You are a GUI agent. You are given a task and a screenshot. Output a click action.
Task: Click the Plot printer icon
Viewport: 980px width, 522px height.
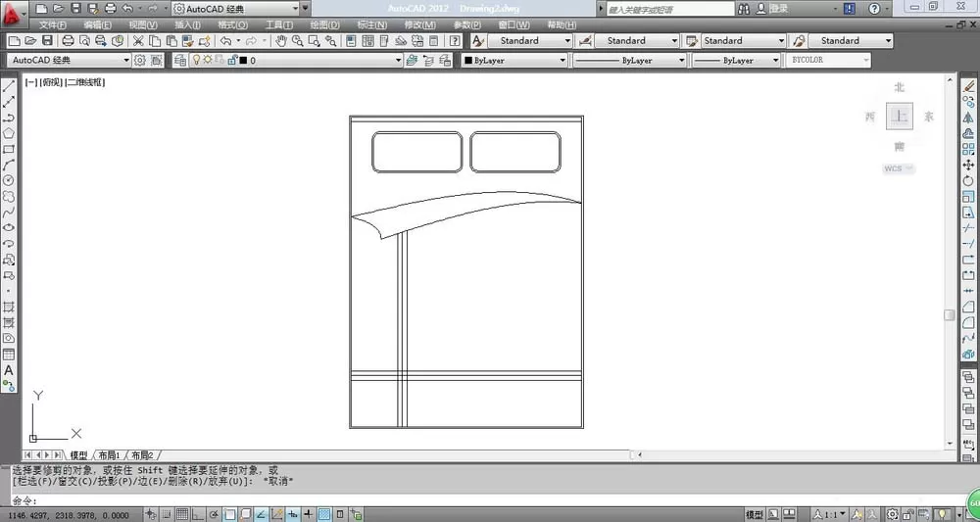click(x=69, y=40)
